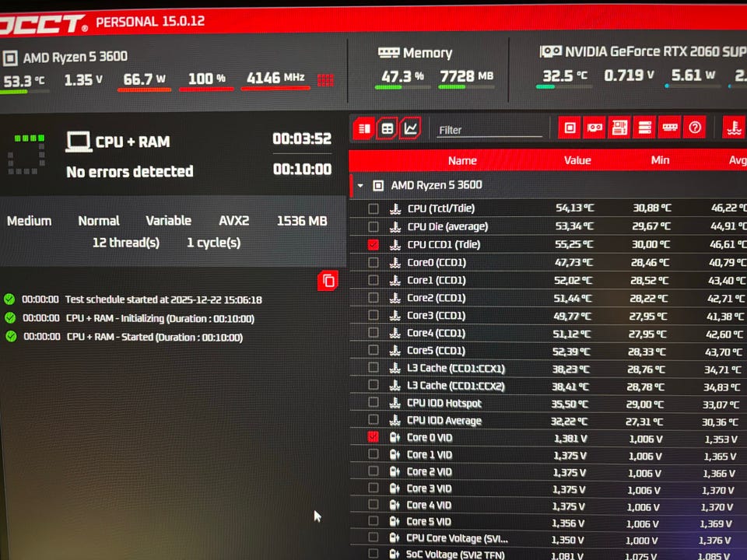Switch to list view icon in monitoring toolbar
This screenshot has height=560, width=747.
tap(364, 128)
